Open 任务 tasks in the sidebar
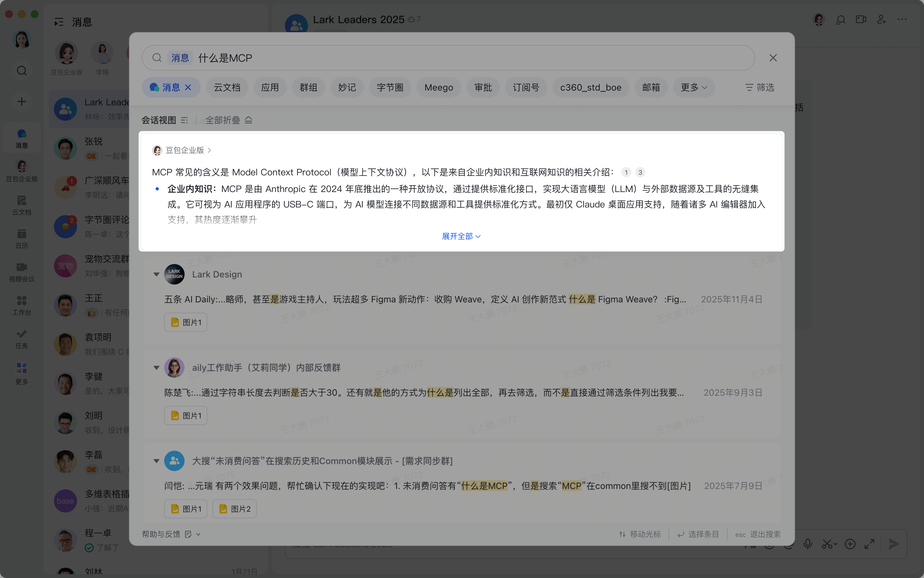The width and height of the screenshot is (924, 578). coord(22,339)
